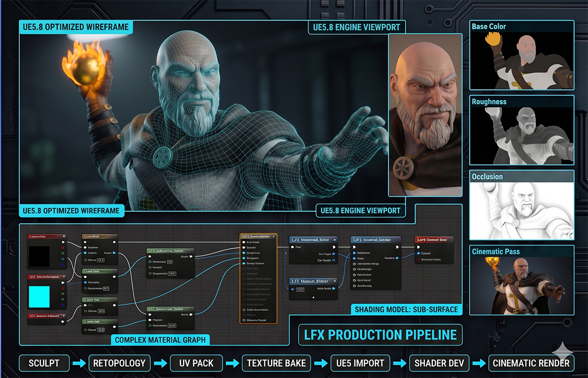Click the 'Nlocttca' output pin
This screenshot has height=378, width=588.
397,258
